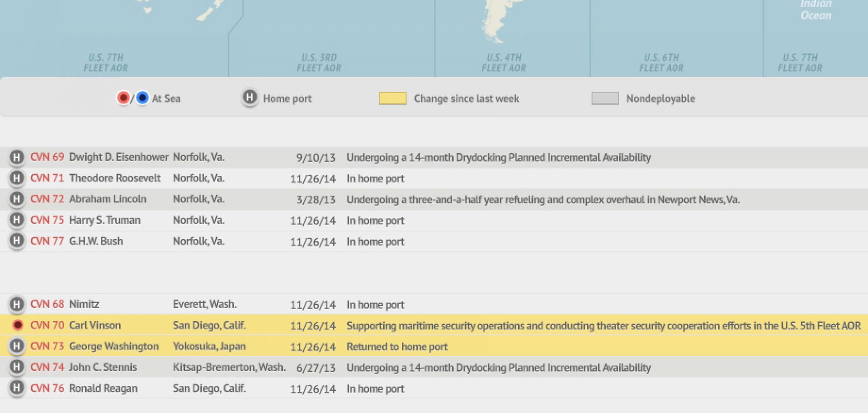Viewport: 868px width, 413px height.
Task: Click the gray Nondeployable legend swatch
Action: pyautogui.click(x=605, y=99)
